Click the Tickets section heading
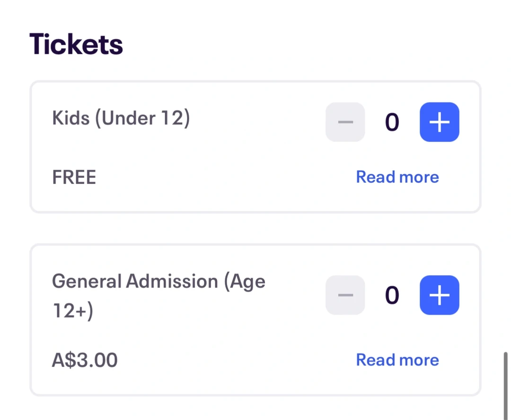The height and width of the screenshot is (420, 511). coord(76,44)
